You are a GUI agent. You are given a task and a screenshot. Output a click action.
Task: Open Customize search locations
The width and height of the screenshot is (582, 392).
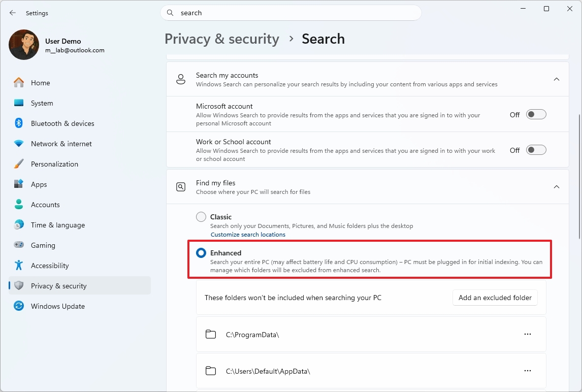248,234
